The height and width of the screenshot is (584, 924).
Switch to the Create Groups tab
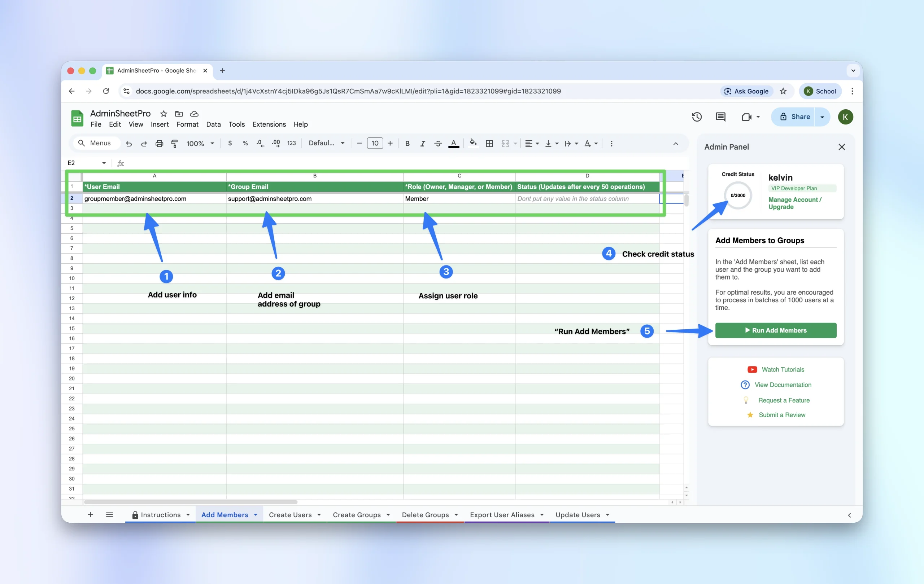[357, 515]
